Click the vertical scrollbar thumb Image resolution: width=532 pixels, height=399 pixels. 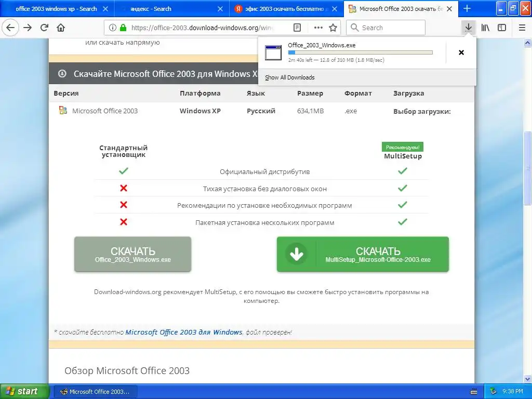528,168
